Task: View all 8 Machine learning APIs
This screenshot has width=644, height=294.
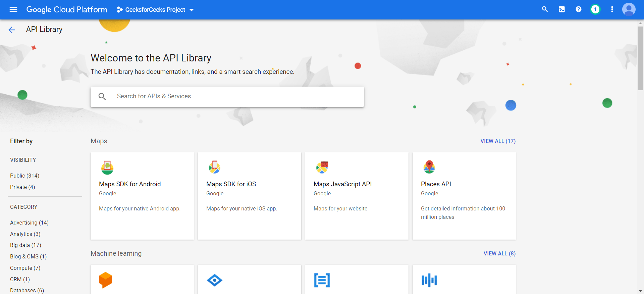Action: point(499,254)
